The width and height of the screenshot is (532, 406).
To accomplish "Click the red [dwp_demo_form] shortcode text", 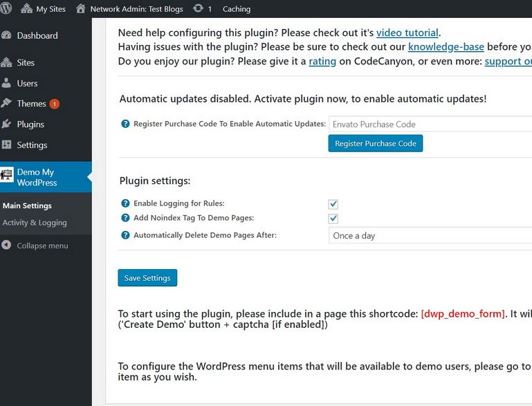I will coord(463,314).
